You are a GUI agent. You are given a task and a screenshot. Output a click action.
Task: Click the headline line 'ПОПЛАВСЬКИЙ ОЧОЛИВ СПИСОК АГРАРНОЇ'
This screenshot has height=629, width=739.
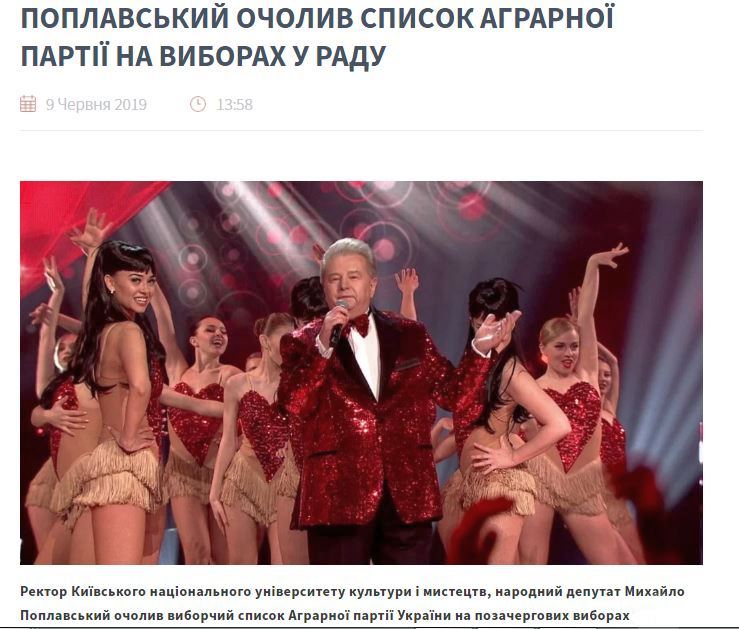[x=318, y=18]
